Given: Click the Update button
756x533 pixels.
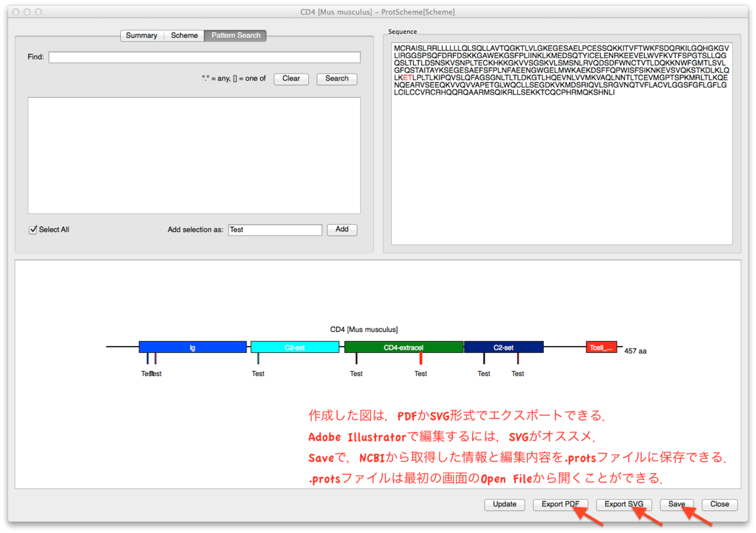Looking at the screenshot, I should point(505,504).
